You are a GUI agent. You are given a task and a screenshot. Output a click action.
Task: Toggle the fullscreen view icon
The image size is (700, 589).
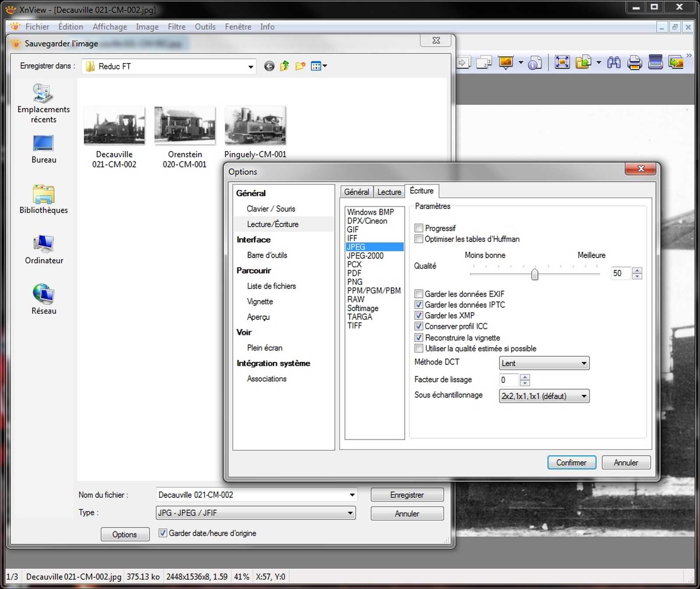[x=562, y=63]
